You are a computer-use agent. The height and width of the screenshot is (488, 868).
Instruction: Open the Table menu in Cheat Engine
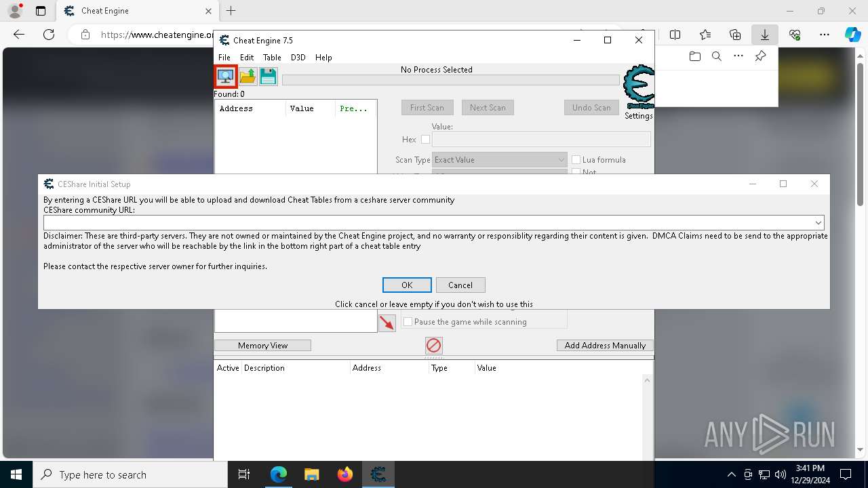tap(272, 58)
